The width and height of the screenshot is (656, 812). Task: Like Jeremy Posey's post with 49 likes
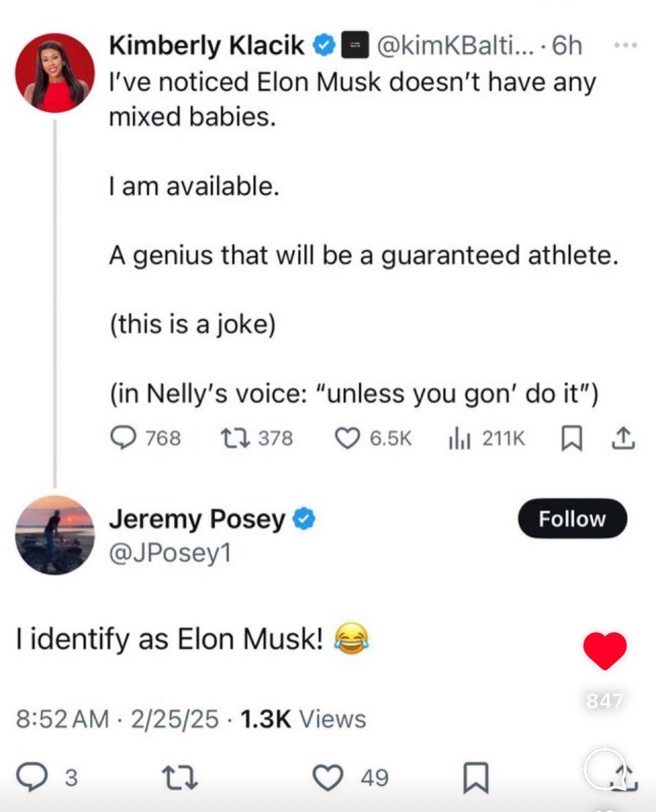(x=328, y=778)
